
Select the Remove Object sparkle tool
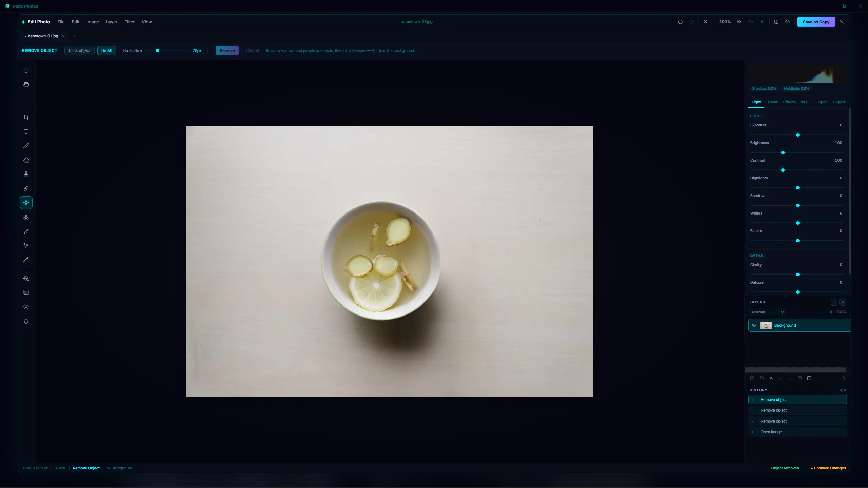(26, 203)
